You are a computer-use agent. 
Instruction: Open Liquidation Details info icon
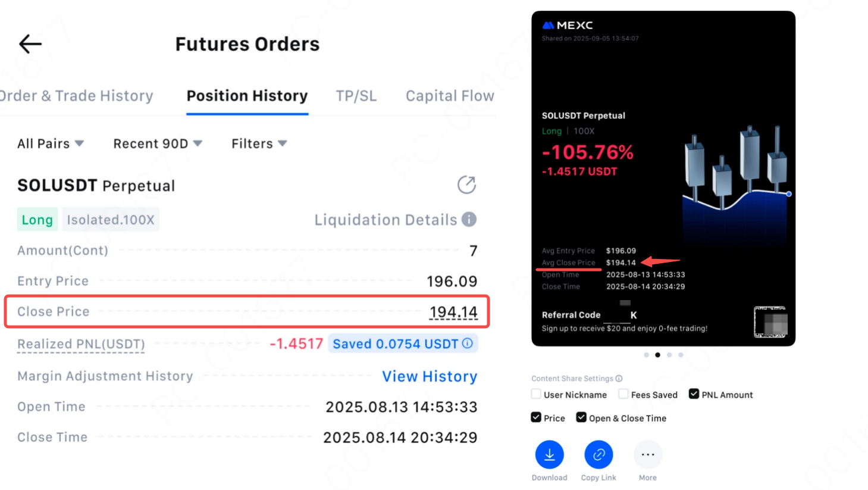point(469,220)
